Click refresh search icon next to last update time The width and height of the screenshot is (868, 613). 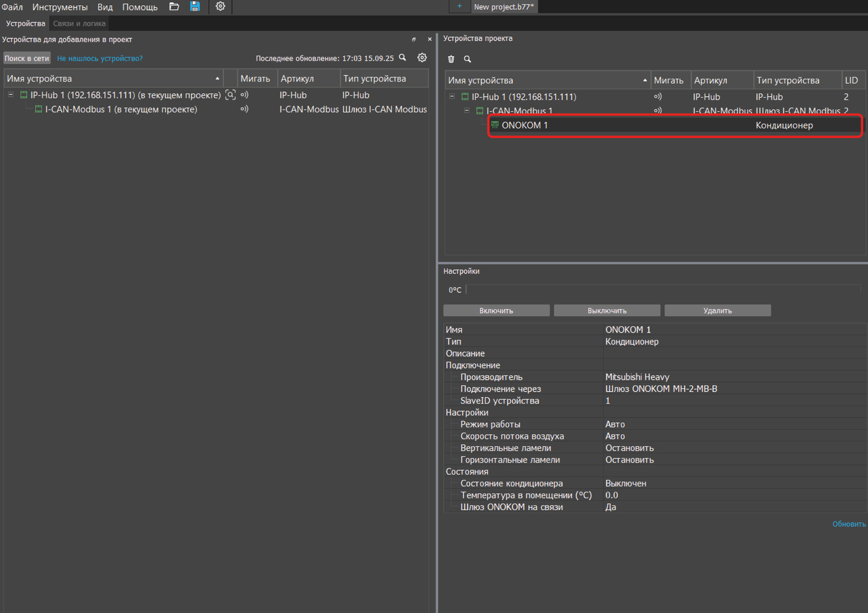point(403,58)
